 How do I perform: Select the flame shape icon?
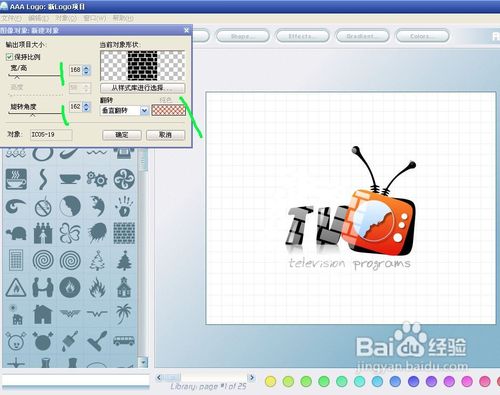(x=97, y=287)
